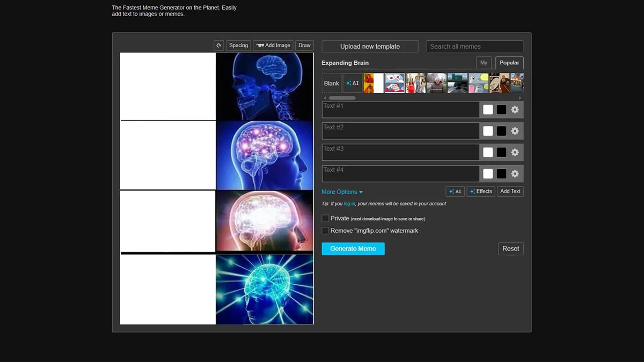Click the third pink brain image panel

coord(265,220)
